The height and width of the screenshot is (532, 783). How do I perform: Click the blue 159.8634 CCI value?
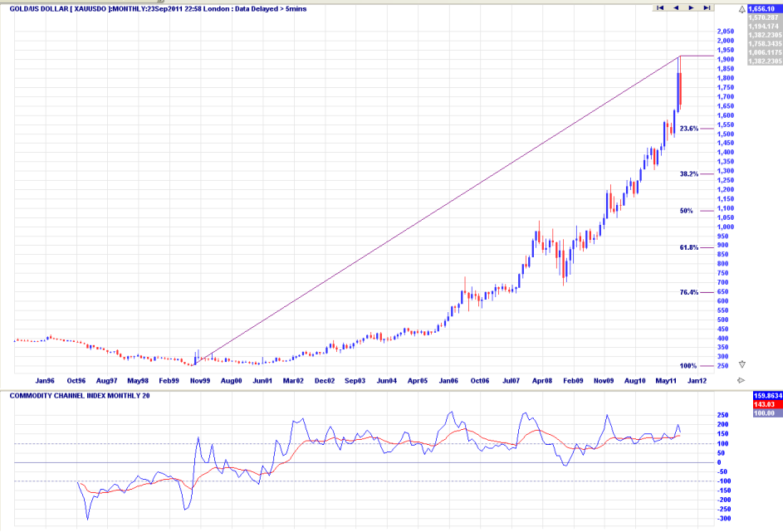pos(767,396)
